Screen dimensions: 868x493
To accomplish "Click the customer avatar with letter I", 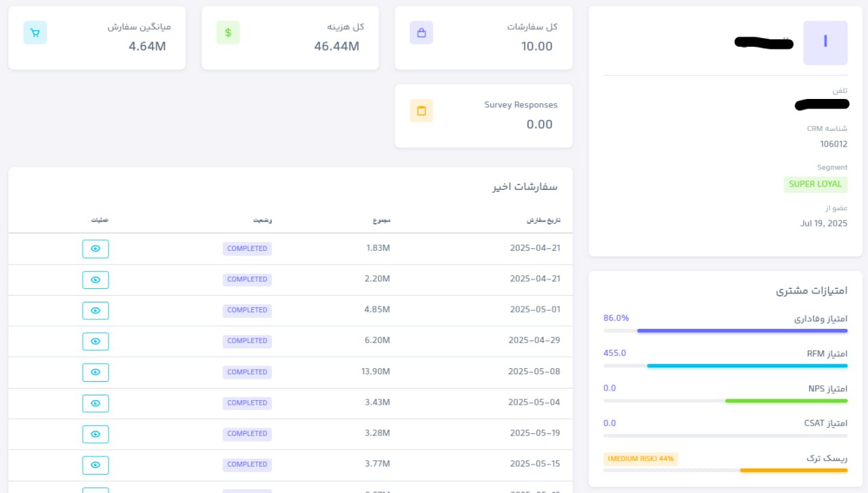I will (x=825, y=43).
